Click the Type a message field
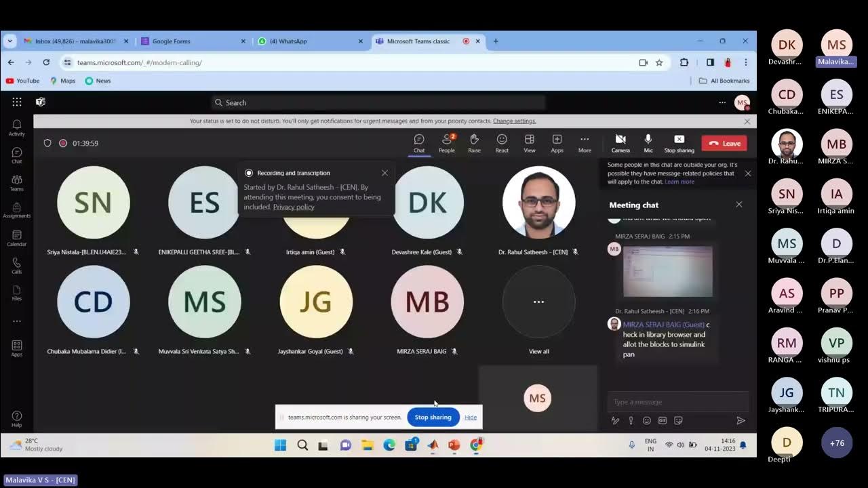 [x=678, y=402]
